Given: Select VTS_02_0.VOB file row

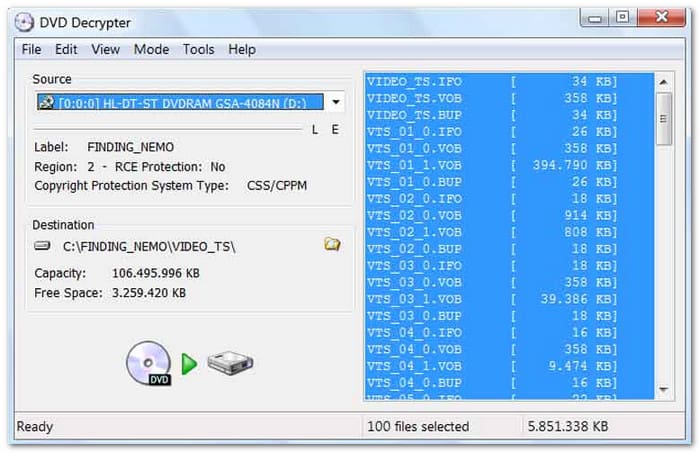Looking at the screenshot, I should click(x=509, y=216).
